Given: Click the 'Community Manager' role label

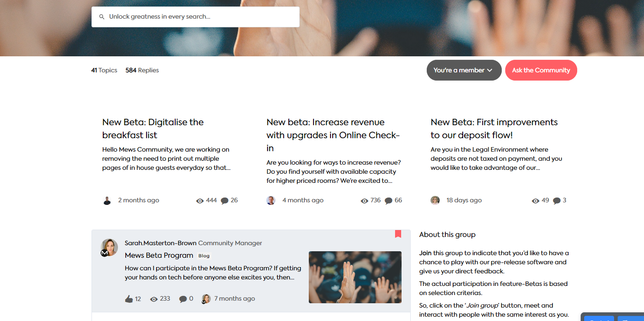Looking at the screenshot, I should (x=230, y=243).
